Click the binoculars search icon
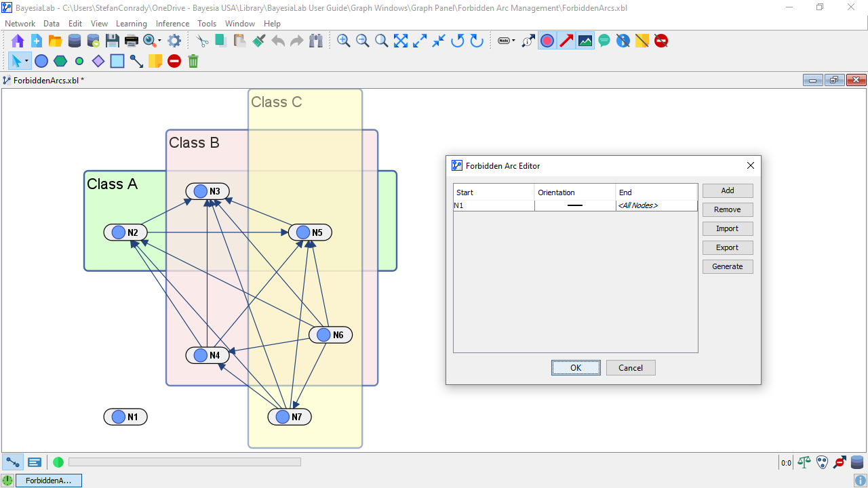This screenshot has width=868, height=488. tap(315, 41)
